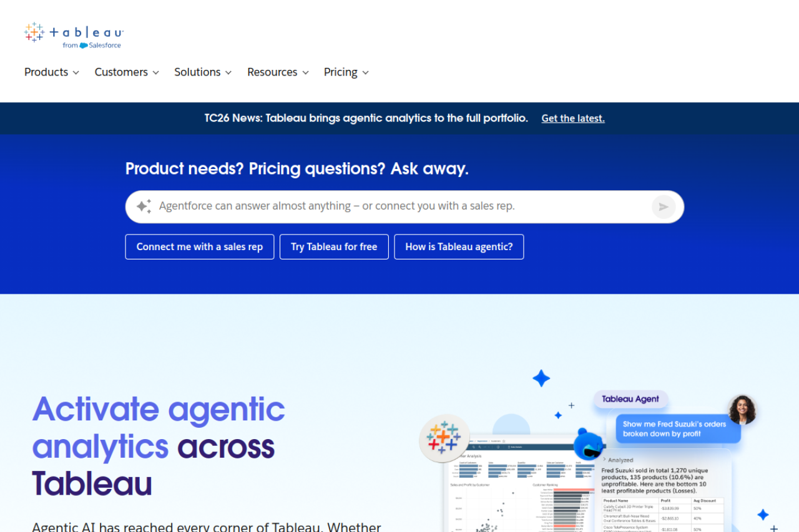
Task: Open the Solutions menu
Action: coord(203,72)
